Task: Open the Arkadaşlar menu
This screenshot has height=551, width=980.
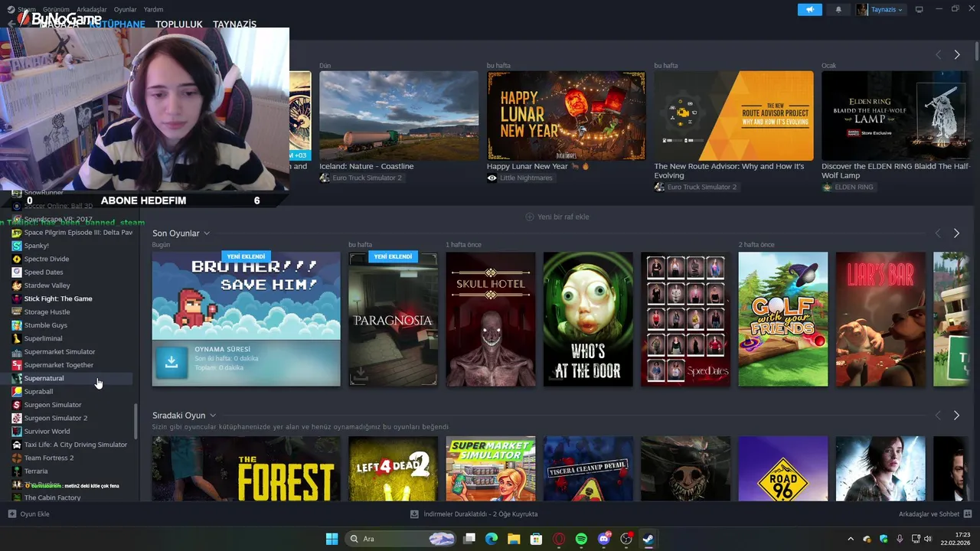Action: 92,9
